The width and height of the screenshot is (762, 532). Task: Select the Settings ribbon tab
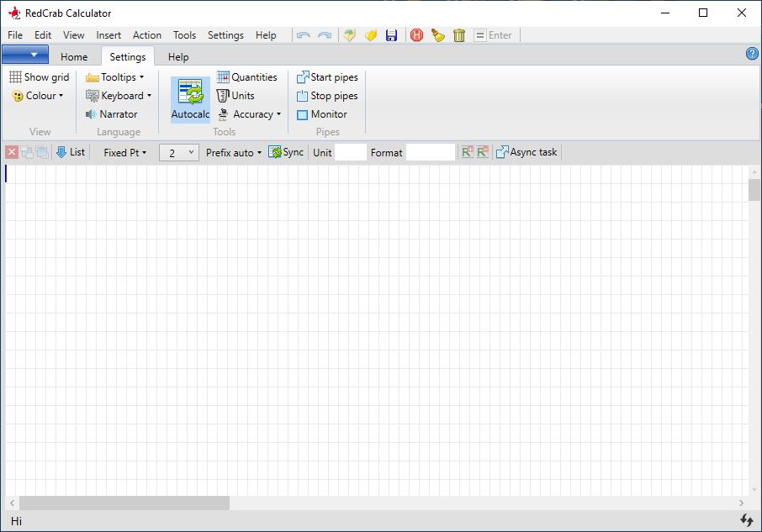click(127, 57)
